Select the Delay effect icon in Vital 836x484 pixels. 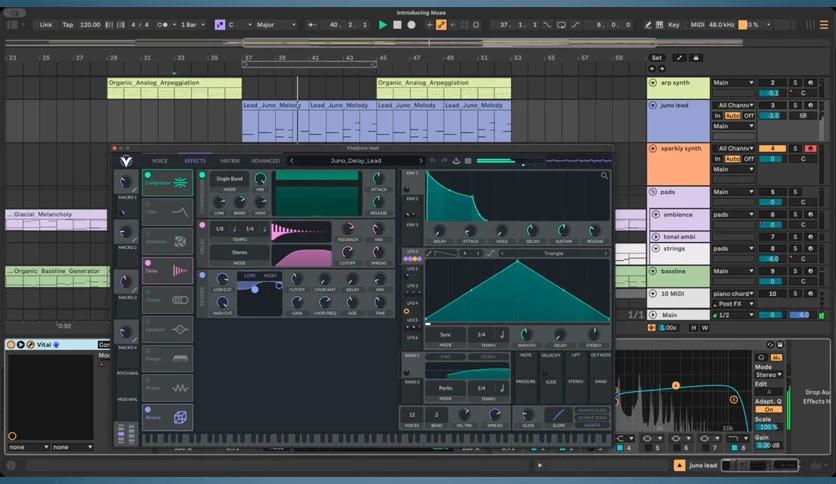pyautogui.click(x=180, y=271)
